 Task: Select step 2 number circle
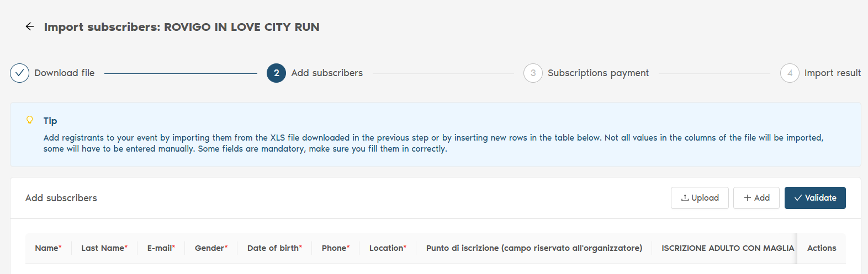276,73
